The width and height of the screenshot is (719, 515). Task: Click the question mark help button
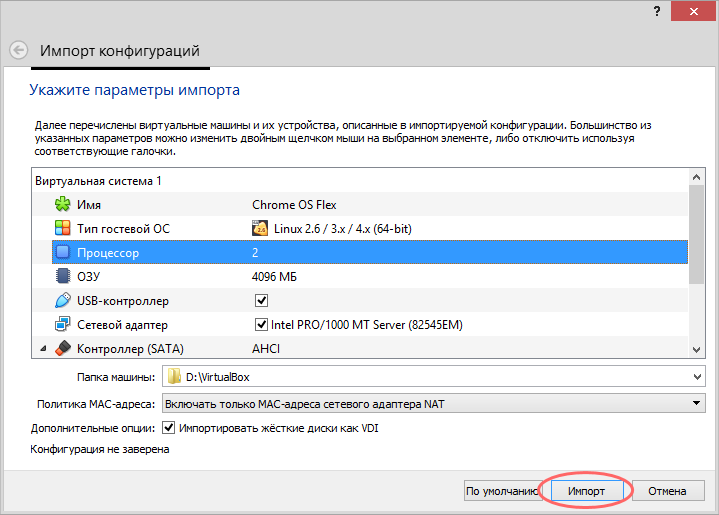click(657, 11)
